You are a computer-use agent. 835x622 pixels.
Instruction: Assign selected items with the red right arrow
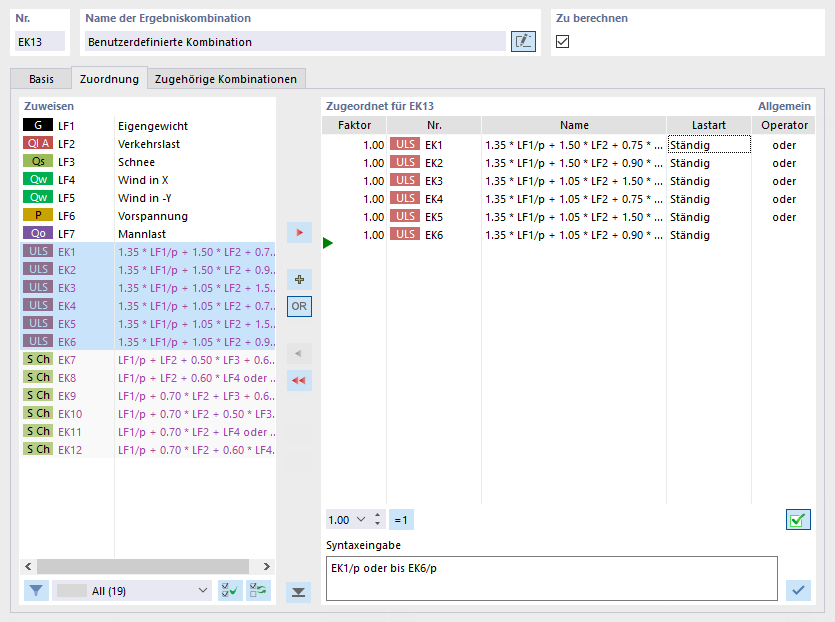pos(299,233)
